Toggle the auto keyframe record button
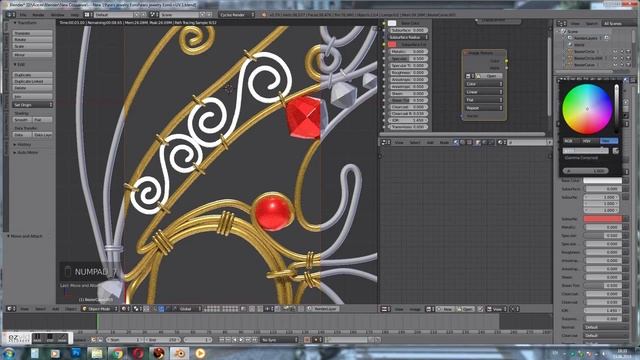This screenshot has height=360, width=640. [x=307, y=340]
